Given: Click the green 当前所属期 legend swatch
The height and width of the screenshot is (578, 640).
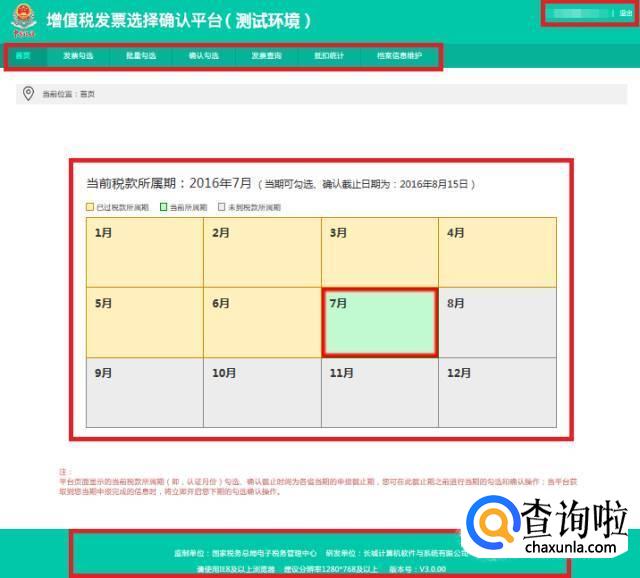Looking at the screenshot, I should [x=164, y=208].
